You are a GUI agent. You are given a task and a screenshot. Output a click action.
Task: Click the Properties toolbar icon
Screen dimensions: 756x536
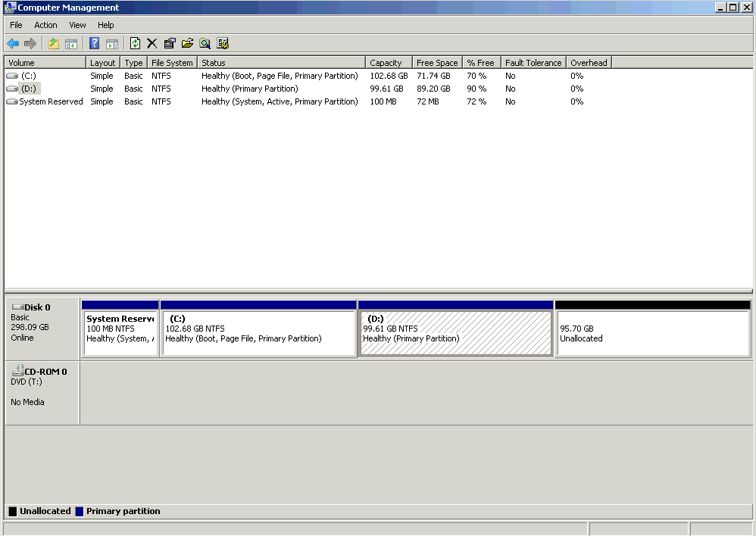click(170, 44)
